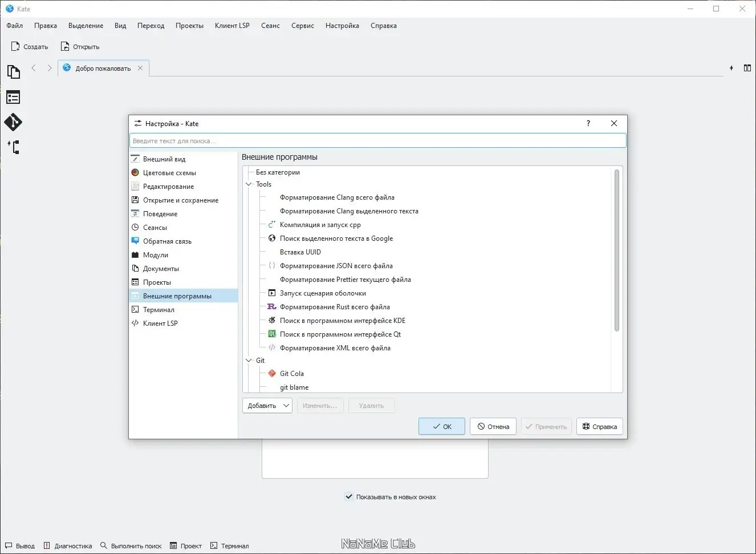Click the help question mark in dialog title

coord(588,123)
